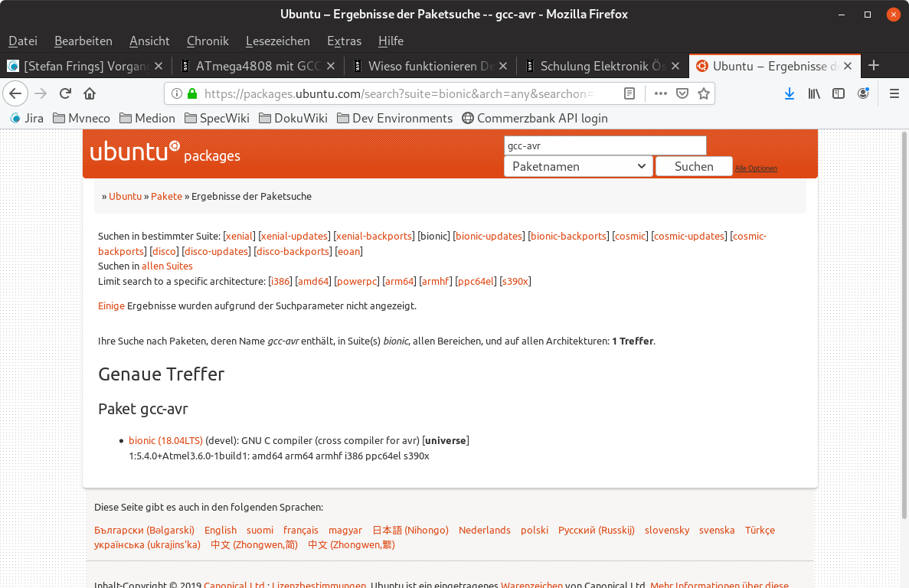909x588 pixels.
Task: Open the Medion bookmark folder
Action: pos(147,118)
